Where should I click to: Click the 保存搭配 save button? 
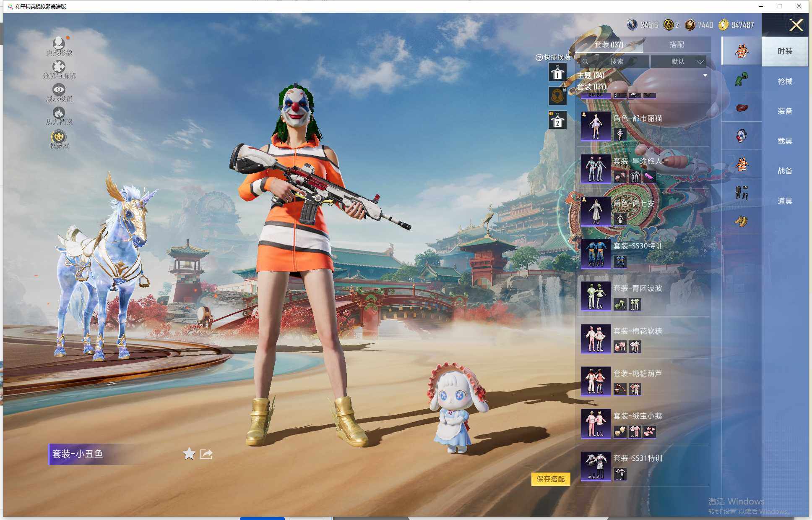pyautogui.click(x=550, y=479)
